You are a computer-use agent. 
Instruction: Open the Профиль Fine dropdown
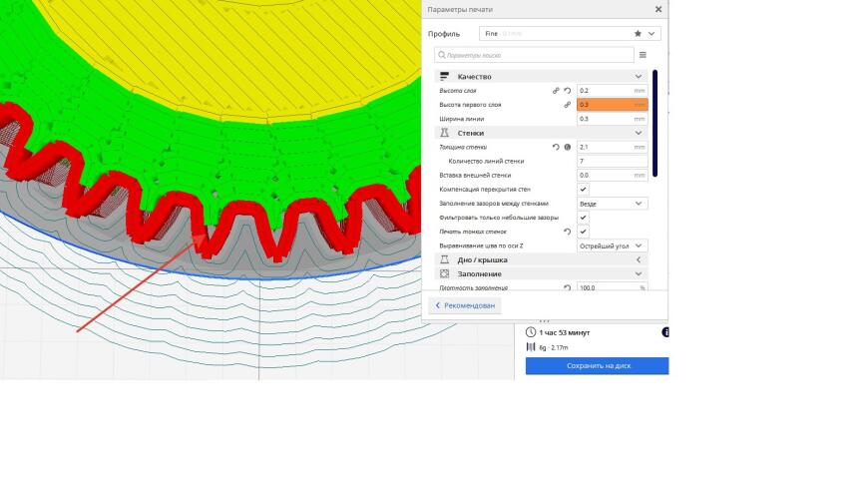(x=570, y=34)
